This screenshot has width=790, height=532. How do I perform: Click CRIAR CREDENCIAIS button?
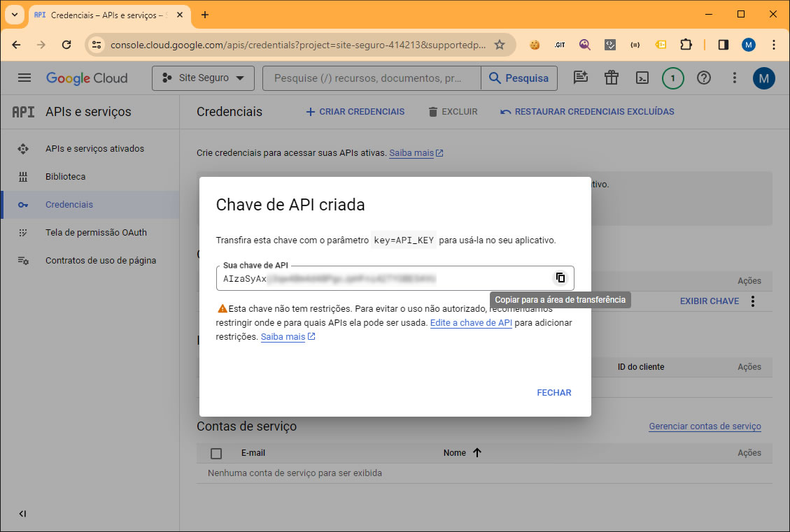tap(355, 112)
